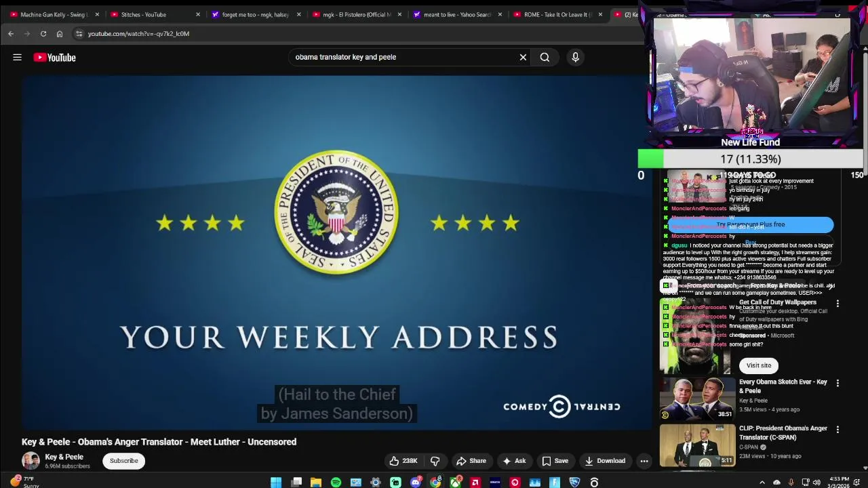Subscribe to Key & Peele channel
The image size is (868, 488).
coord(124,461)
